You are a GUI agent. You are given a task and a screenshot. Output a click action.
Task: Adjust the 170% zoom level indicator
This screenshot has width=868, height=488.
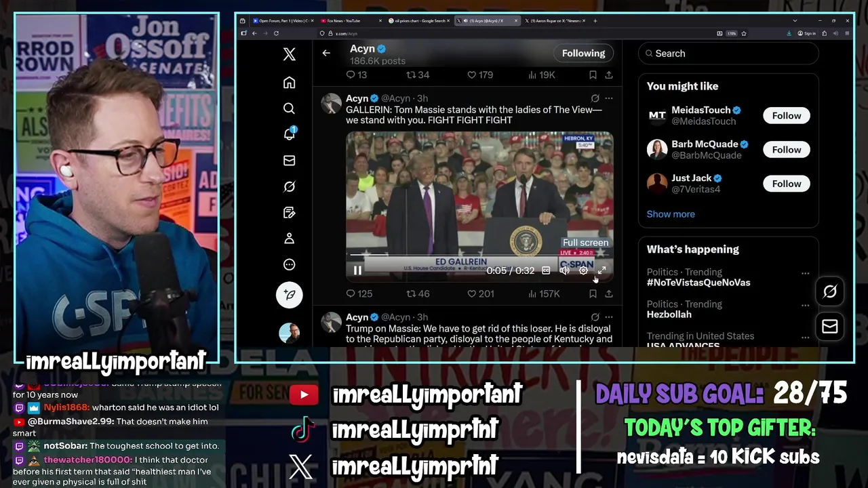click(x=732, y=33)
